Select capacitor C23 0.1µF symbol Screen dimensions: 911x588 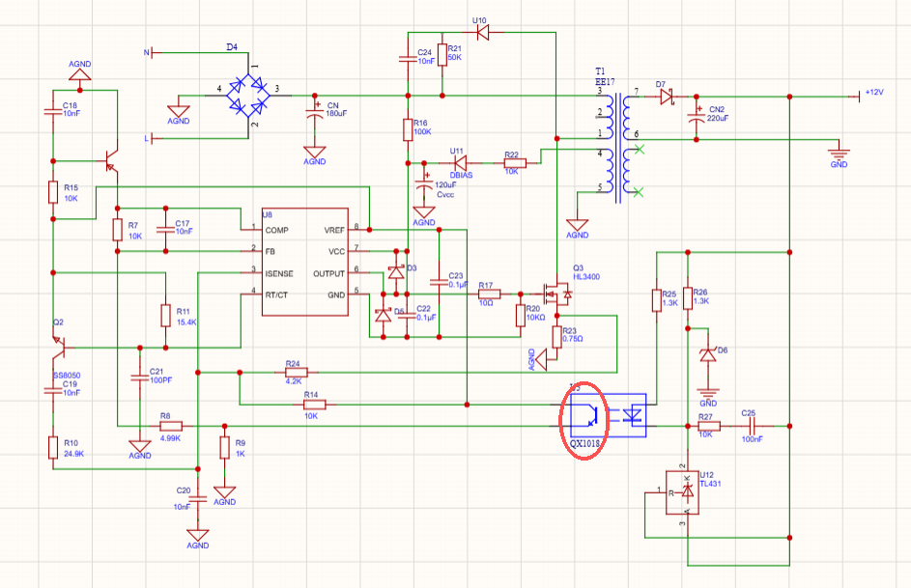click(x=440, y=283)
